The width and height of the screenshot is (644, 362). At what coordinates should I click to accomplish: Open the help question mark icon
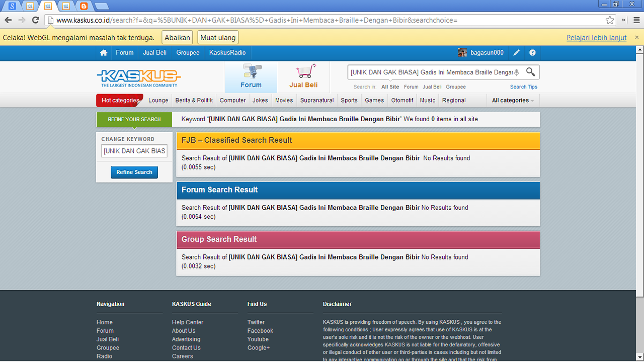[x=532, y=53]
